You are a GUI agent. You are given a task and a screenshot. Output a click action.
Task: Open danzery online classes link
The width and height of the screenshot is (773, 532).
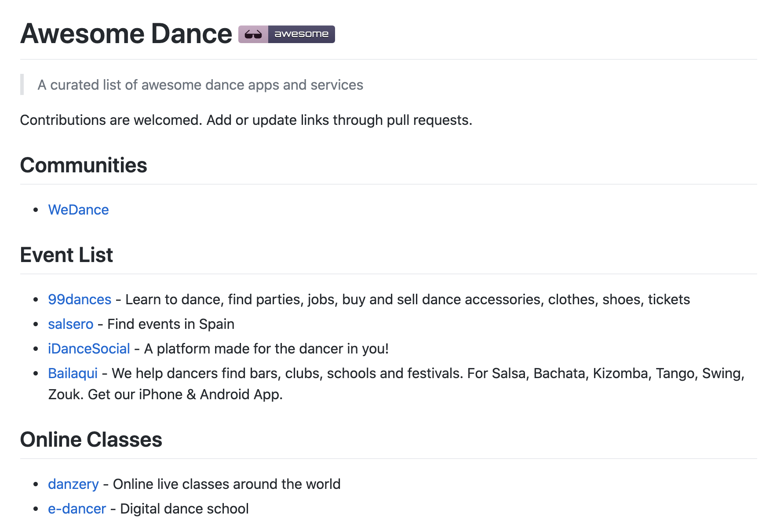coord(73,484)
